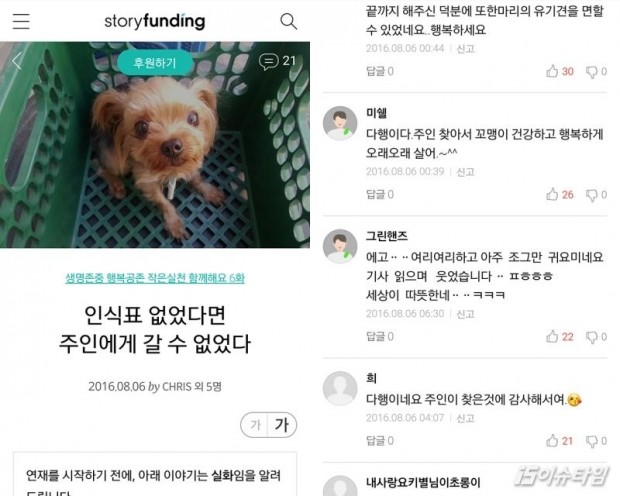The width and height of the screenshot is (620, 496).
Task: Go back using the left arrow icon
Action: point(17,61)
